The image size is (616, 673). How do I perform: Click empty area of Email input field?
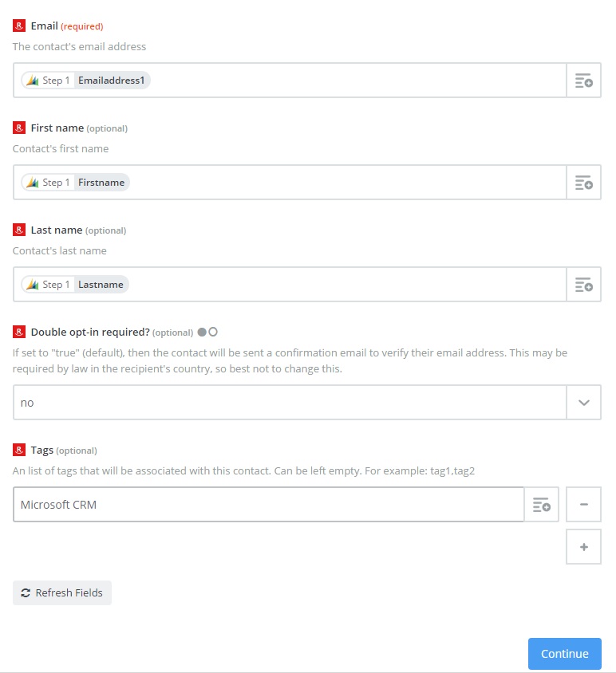357,81
